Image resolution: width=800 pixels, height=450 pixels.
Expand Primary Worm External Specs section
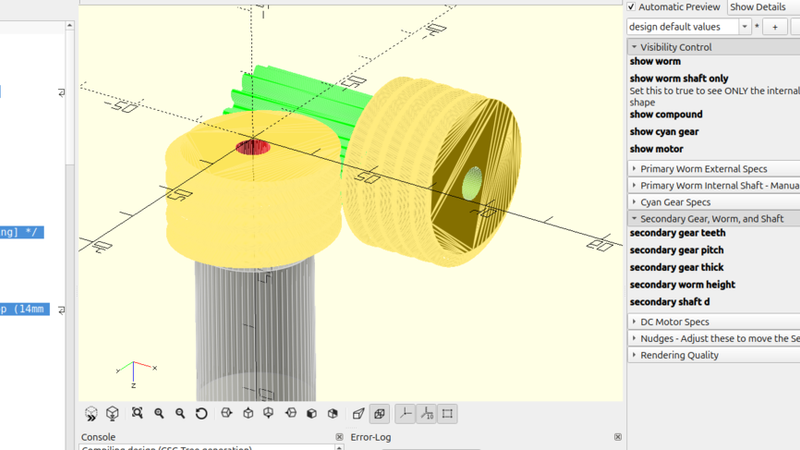pyautogui.click(x=634, y=169)
